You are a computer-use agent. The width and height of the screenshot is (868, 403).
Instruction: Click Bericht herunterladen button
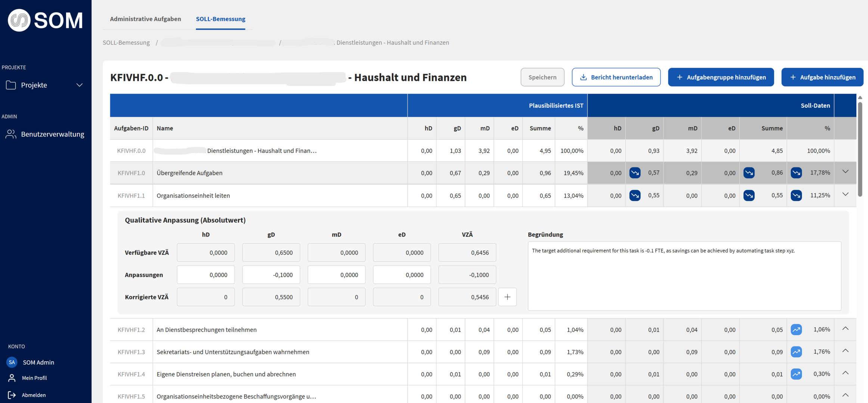(x=616, y=77)
